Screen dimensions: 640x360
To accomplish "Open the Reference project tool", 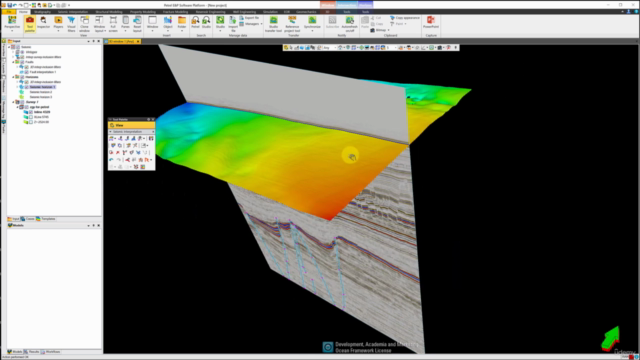I will click(292, 24).
